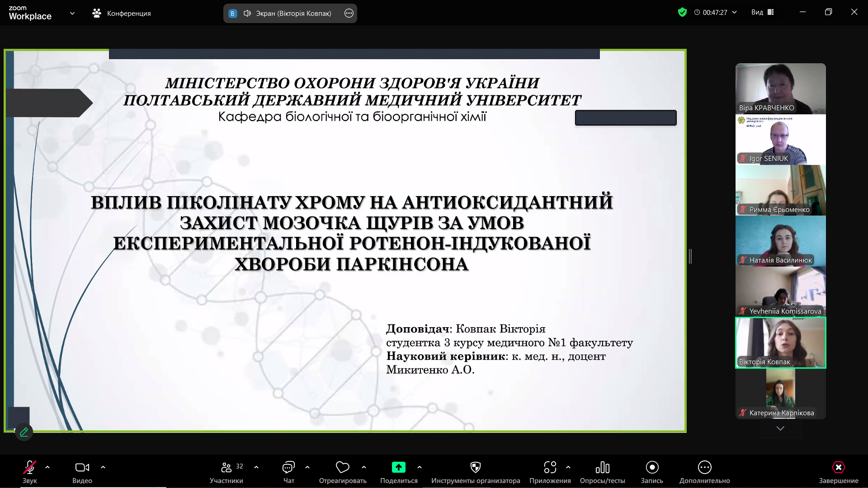
Task: Show more participants with the down chevron
Action: click(x=780, y=428)
